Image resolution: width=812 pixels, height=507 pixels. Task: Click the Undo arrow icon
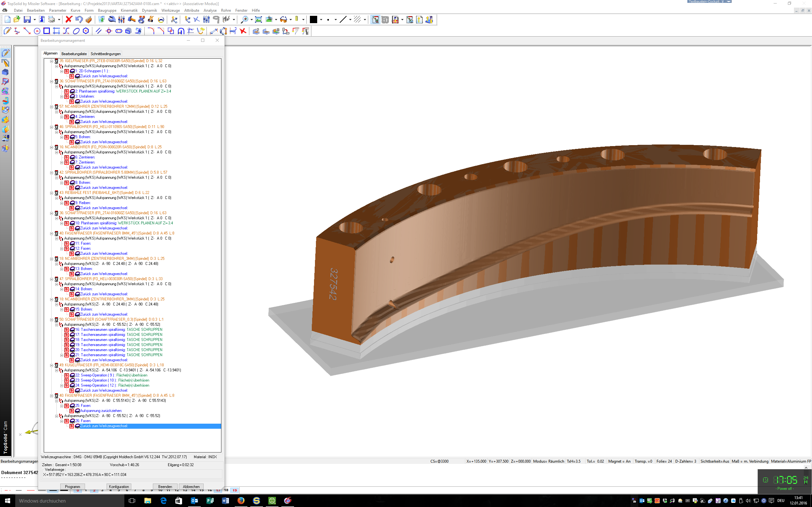(79, 19)
